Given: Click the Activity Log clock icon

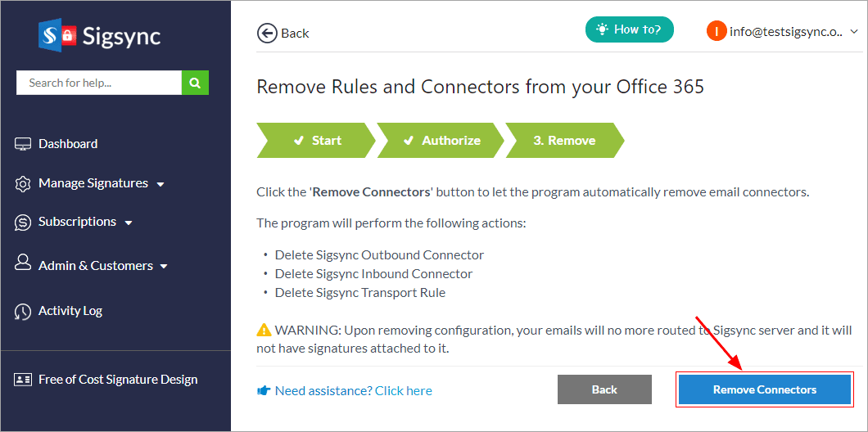Looking at the screenshot, I should 23,311.
